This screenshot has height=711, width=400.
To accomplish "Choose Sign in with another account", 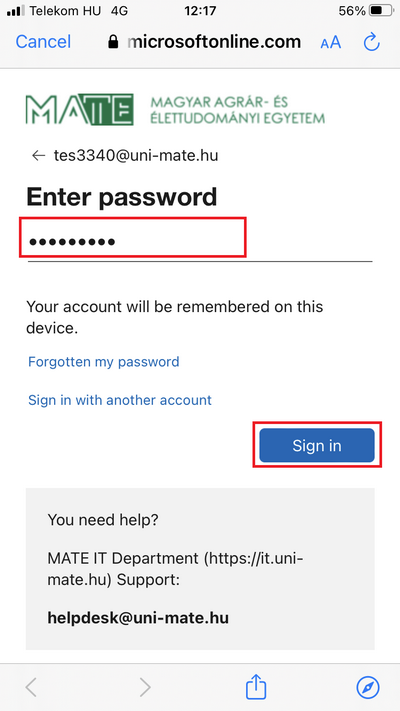I will click(x=120, y=400).
